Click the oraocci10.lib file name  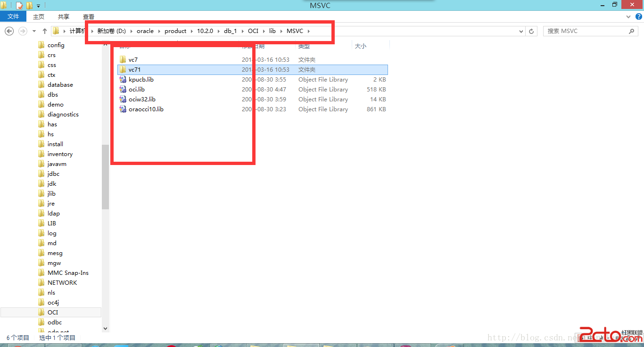[x=146, y=109]
